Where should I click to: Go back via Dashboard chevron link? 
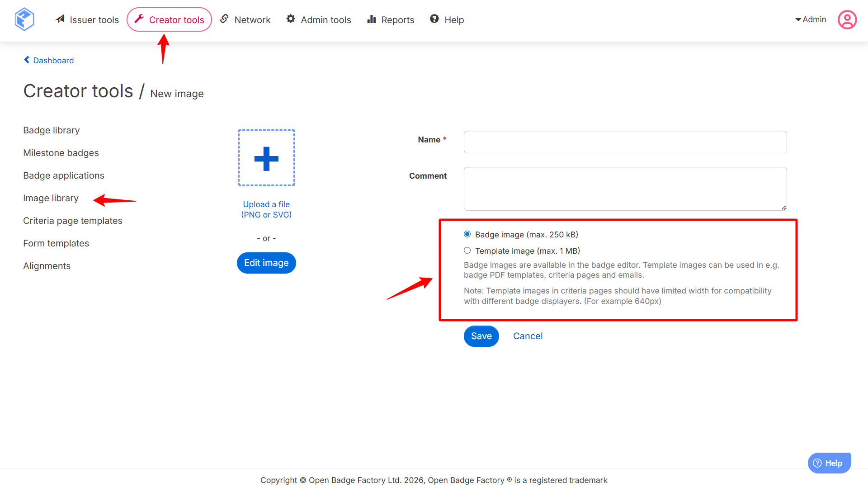click(49, 60)
